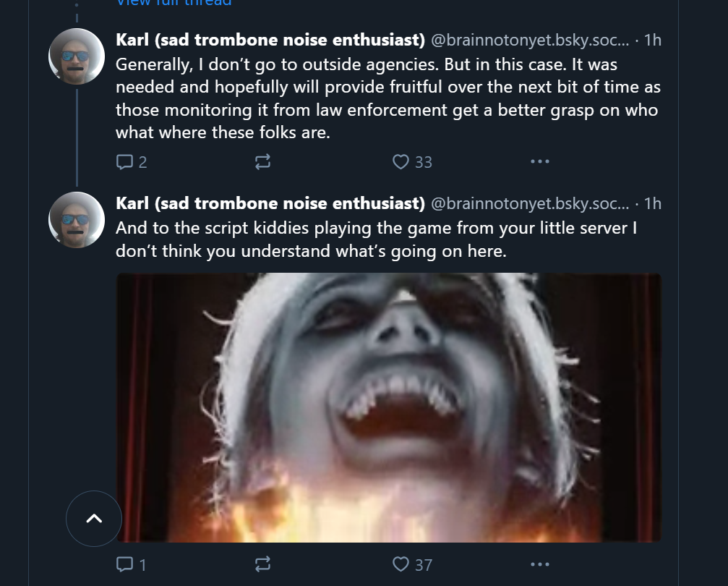Open the @brainnotonyet handle on the script kiddies post

click(x=530, y=203)
